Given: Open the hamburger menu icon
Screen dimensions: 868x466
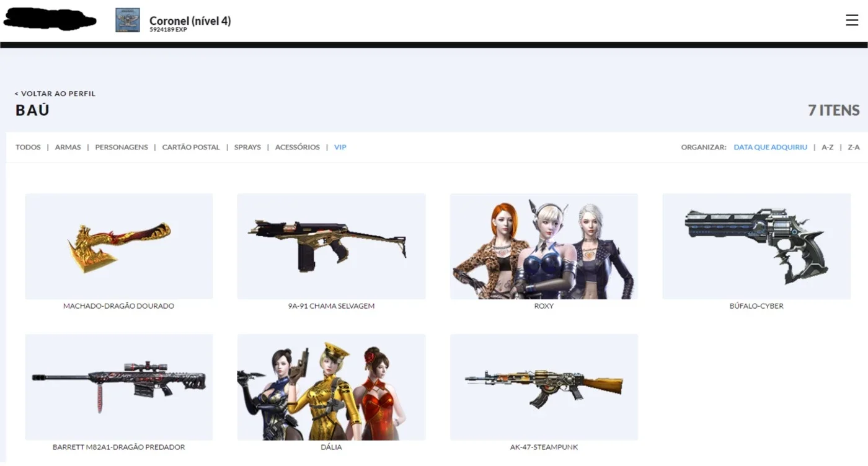Looking at the screenshot, I should [852, 20].
